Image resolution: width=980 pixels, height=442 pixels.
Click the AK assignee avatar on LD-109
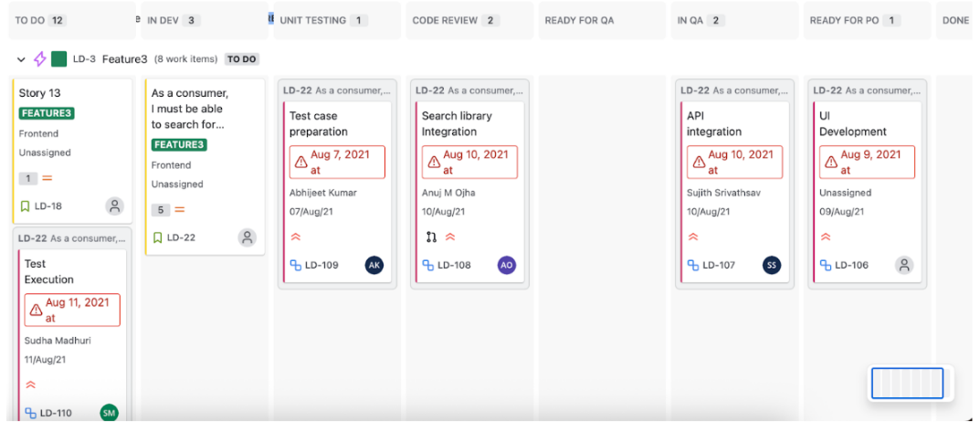tap(374, 265)
